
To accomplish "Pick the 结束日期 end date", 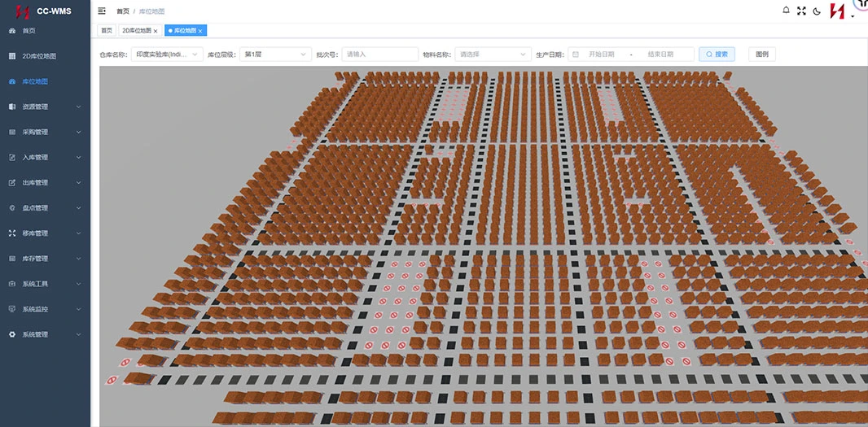I will tap(660, 54).
